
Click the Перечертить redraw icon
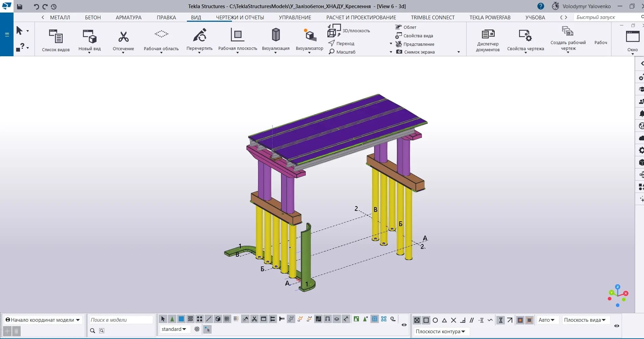coord(199,40)
